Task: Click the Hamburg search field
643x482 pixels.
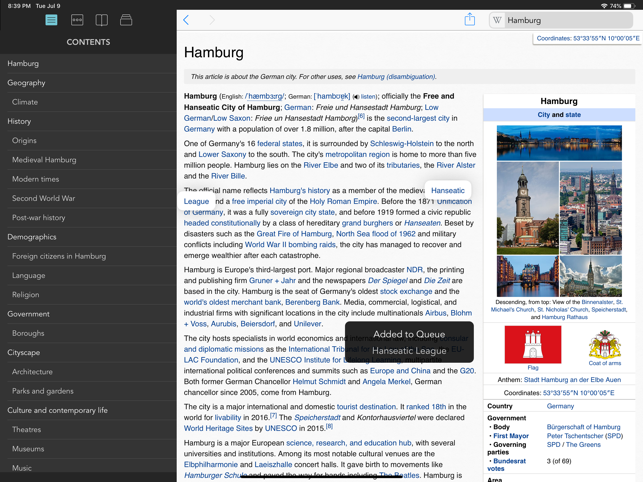Action: click(x=561, y=20)
